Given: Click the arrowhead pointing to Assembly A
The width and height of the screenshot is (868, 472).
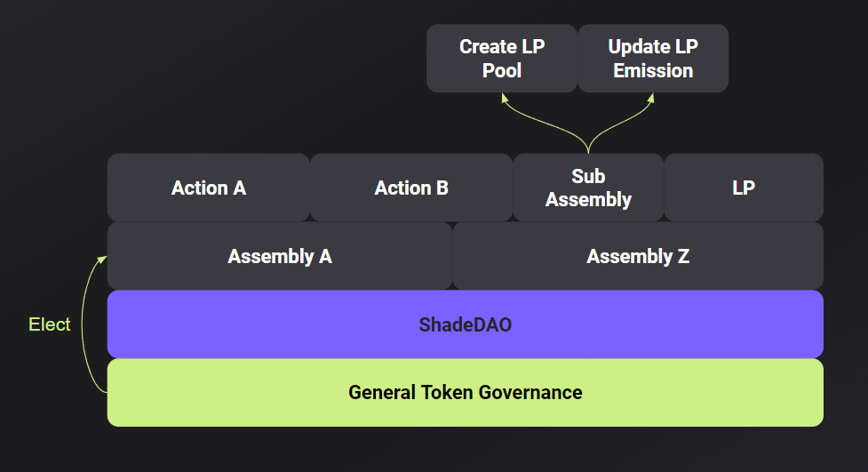Looking at the screenshot, I should click(102, 260).
